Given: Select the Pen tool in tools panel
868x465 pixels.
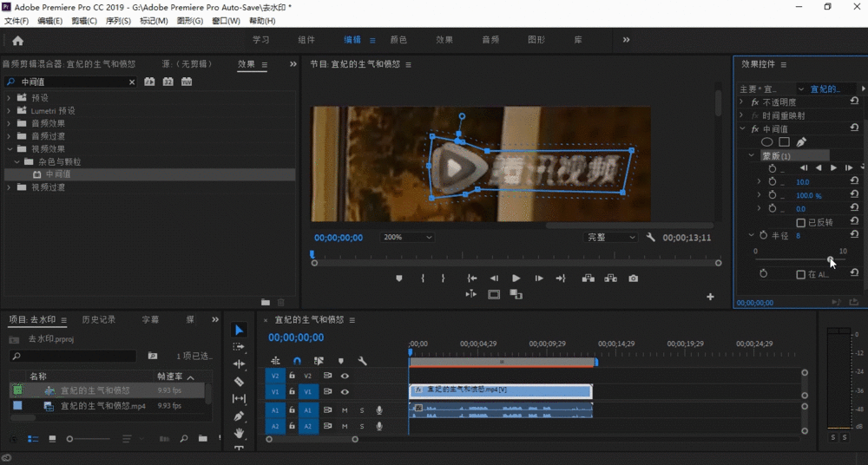Looking at the screenshot, I should 239,416.
